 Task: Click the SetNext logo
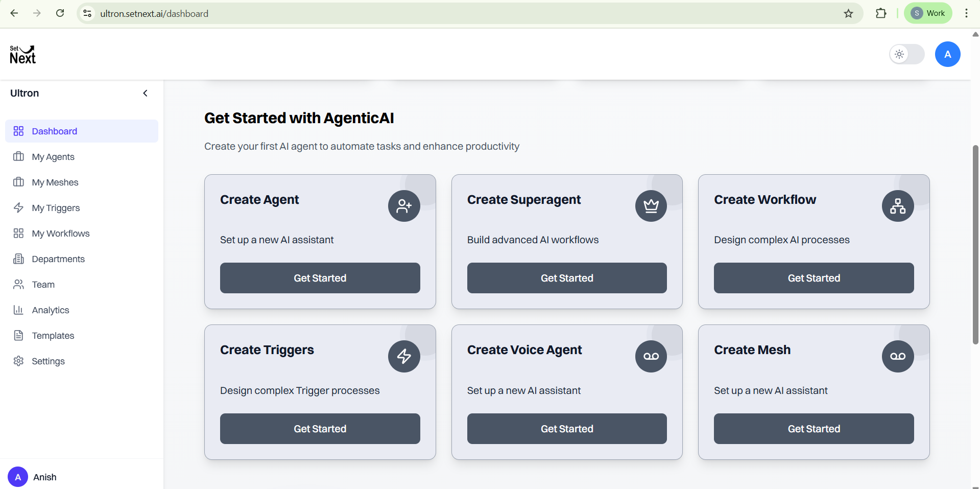click(x=23, y=55)
